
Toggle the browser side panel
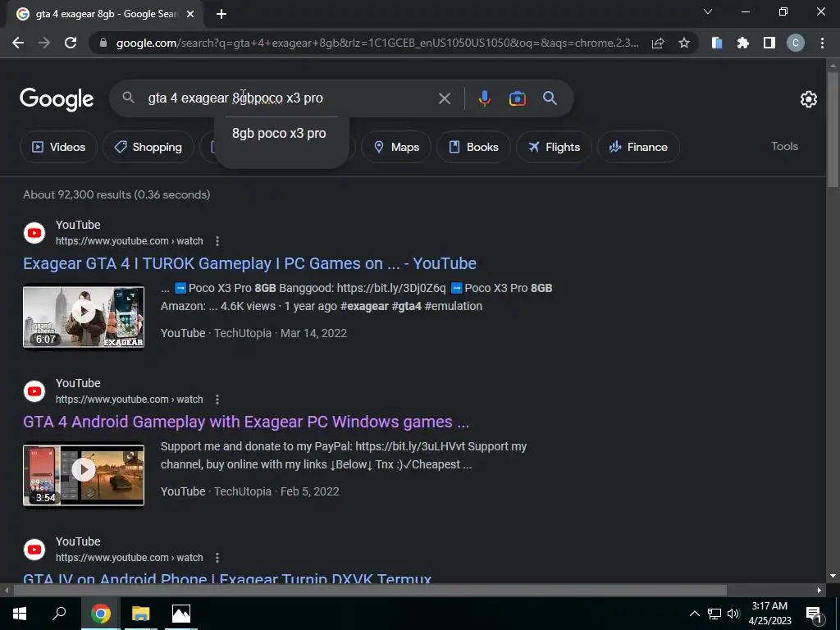tap(769, 43)
